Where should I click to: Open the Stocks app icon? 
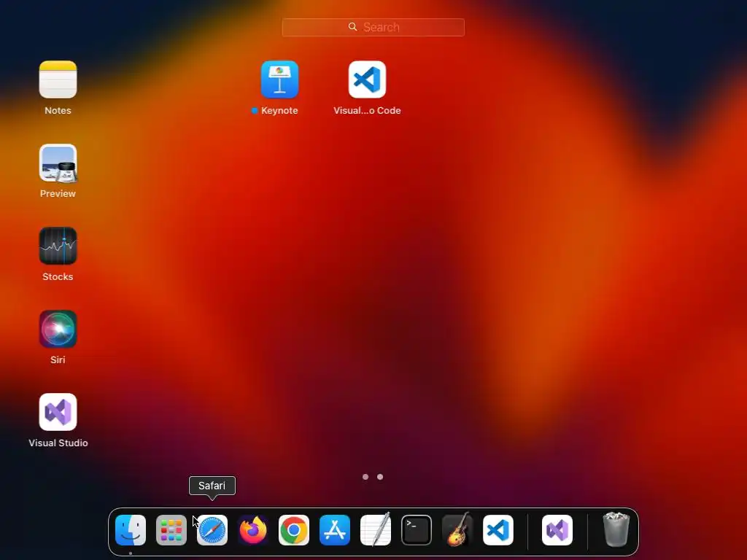[x=58, y=246]
